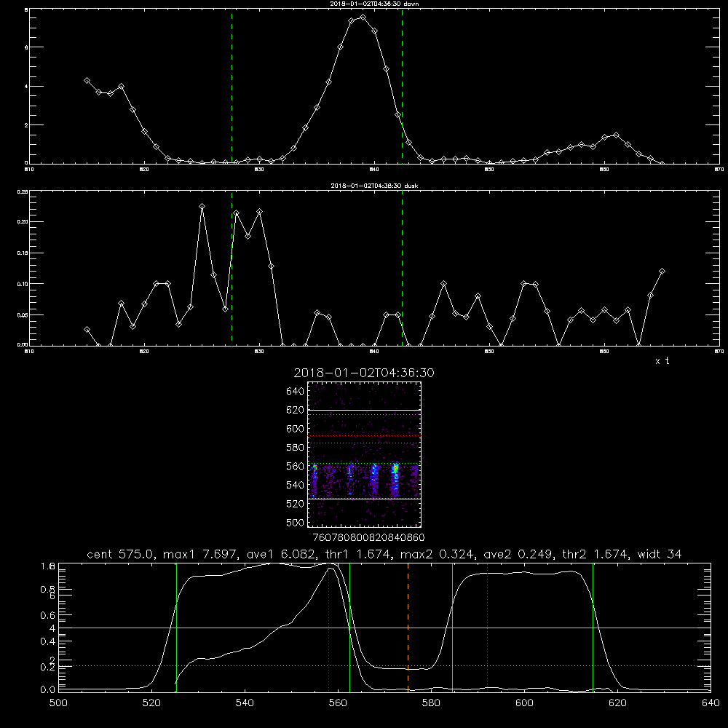Select the 'widt 34' value in stats line

[x=660, y=554]
